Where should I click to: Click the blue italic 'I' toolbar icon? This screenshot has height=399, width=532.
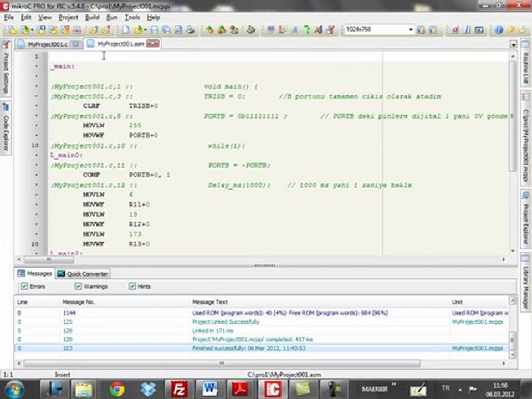(x=467, y=30)
